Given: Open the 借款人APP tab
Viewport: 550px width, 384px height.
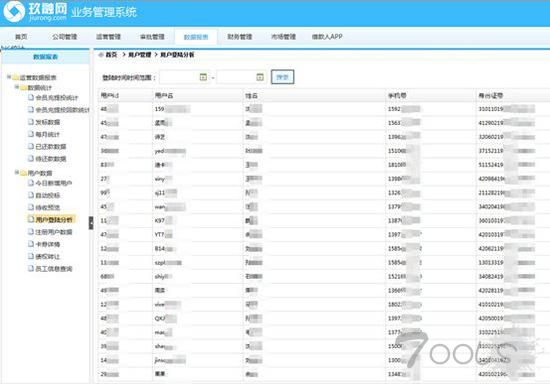Looking at the screenshot, I should [x=327, y=36].
